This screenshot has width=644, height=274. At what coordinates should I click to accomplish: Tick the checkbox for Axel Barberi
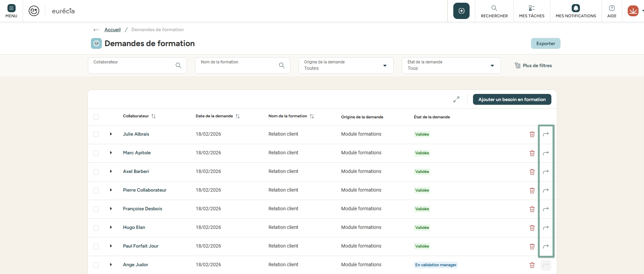click(96, 172)
